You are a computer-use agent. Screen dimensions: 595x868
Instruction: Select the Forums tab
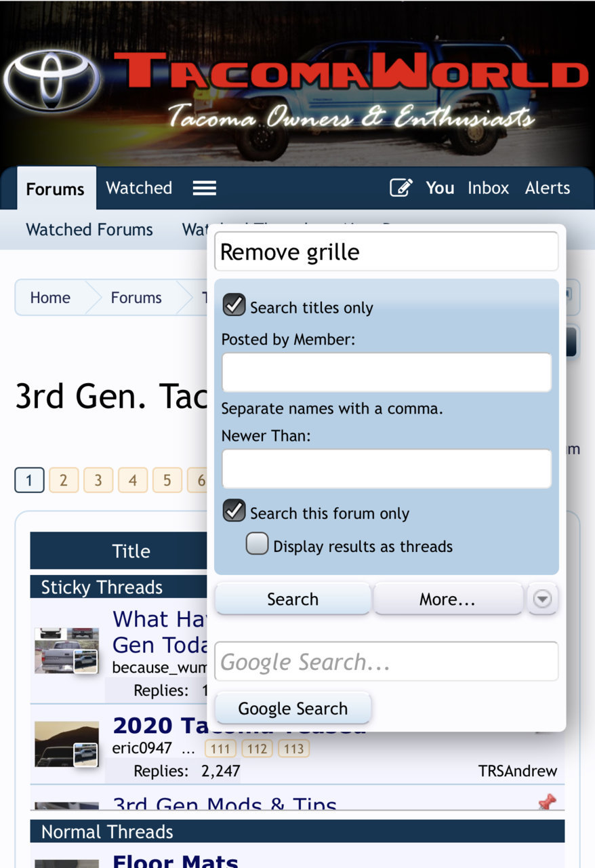click(x=56, y=189)
